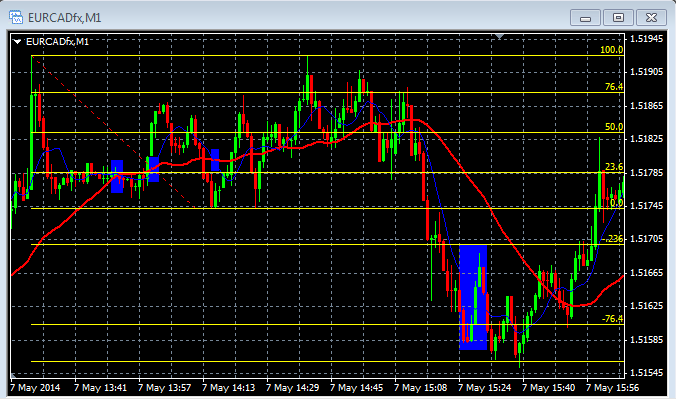Click price 1.51945 on the price scale
676x399 pixels.
pos(646,39)
